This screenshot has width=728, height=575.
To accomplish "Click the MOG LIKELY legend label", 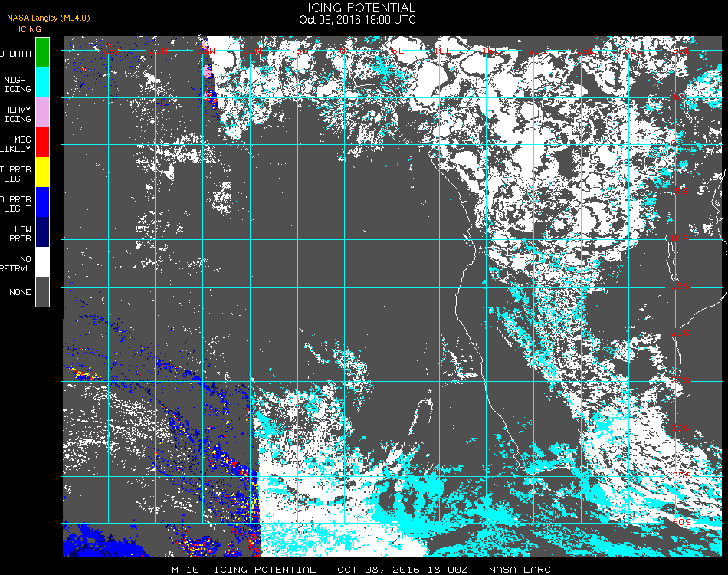I will pos(16,144).
